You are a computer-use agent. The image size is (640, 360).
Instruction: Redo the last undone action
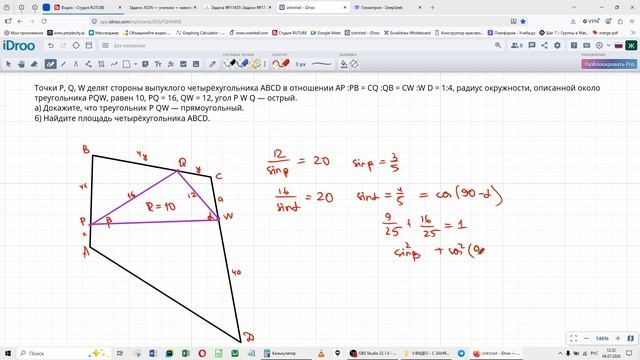(63, 45)
